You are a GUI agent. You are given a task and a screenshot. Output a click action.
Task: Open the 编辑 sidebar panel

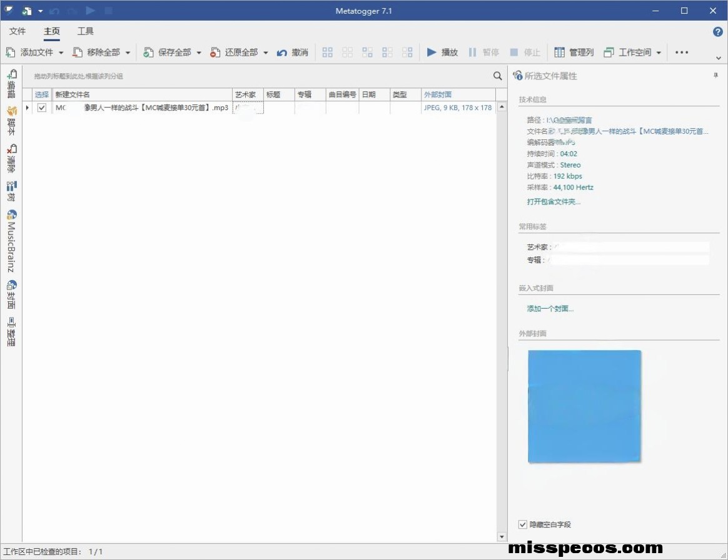coord(11,84)
